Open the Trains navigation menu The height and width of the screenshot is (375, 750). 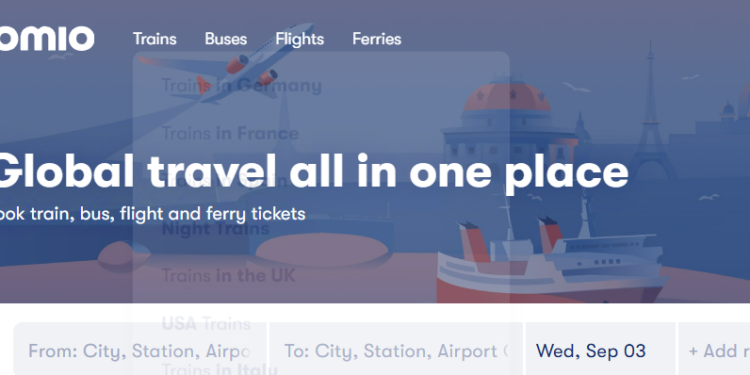[154, 39]
